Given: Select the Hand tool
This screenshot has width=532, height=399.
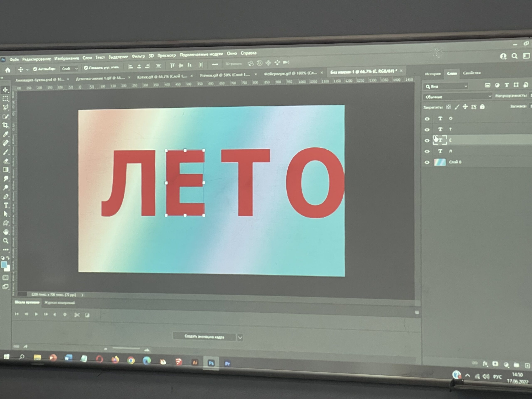Looking at the screenshot, I should point(6,232).
